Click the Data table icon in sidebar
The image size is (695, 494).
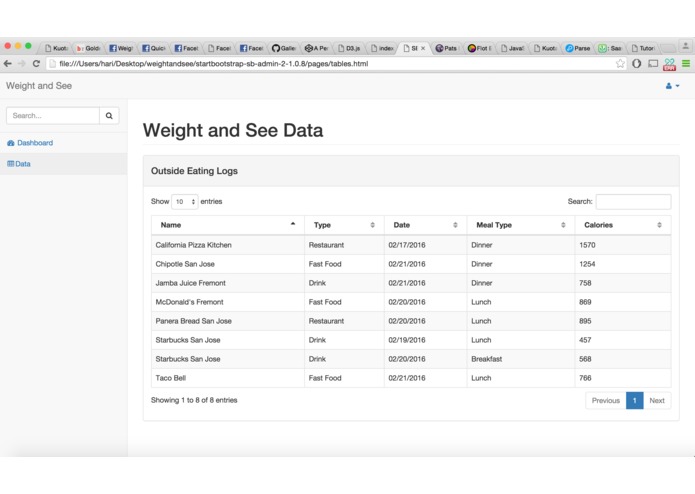pos(11,164)
